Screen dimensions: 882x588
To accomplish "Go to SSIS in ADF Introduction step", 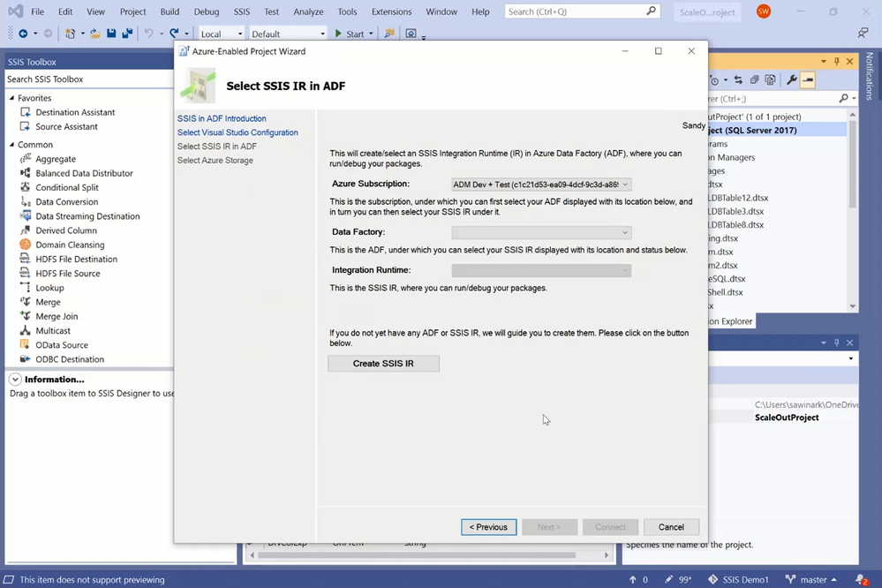I will 222,118.
